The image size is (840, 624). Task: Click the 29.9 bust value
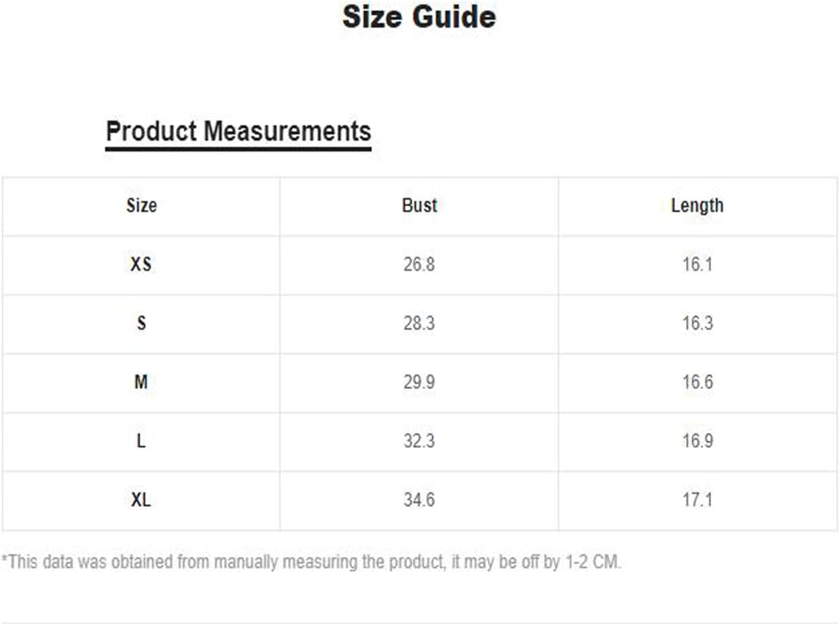419,382
